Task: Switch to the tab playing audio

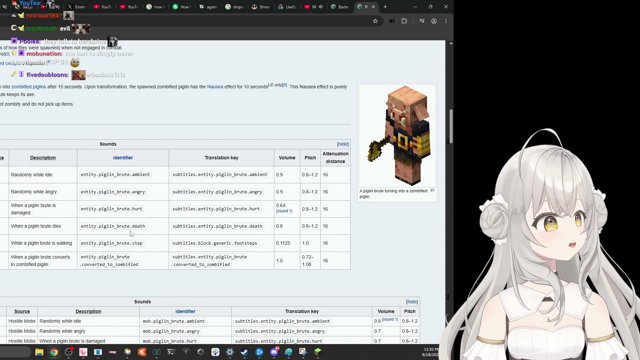Action: (313, 7)
